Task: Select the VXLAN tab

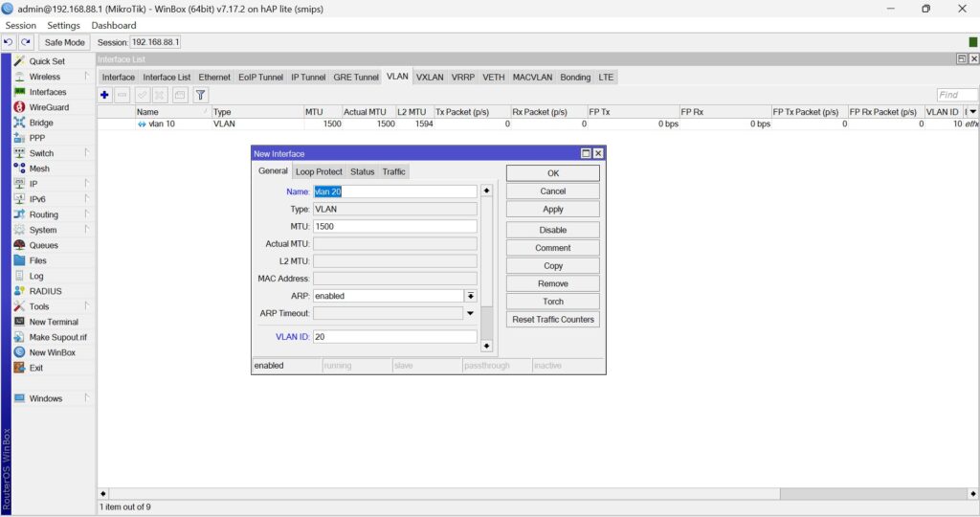Action: pos(430,77)
